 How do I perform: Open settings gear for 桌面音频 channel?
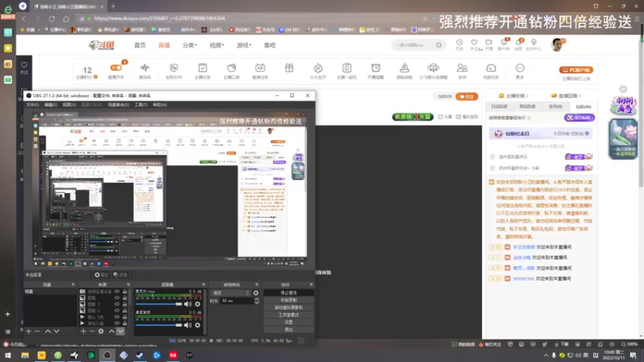point(197,325)
